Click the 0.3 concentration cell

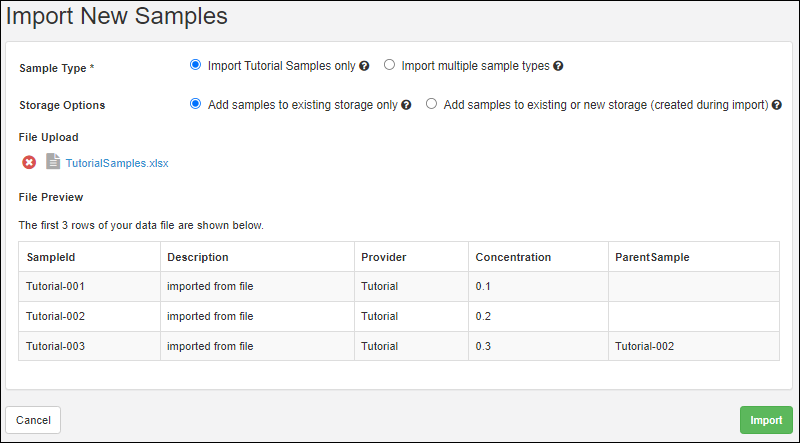484,346
